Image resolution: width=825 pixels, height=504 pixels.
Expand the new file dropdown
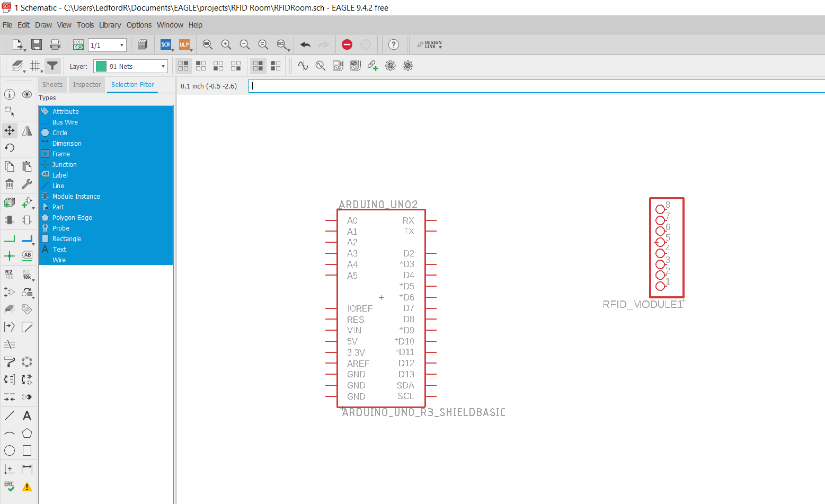click(24, 50)
